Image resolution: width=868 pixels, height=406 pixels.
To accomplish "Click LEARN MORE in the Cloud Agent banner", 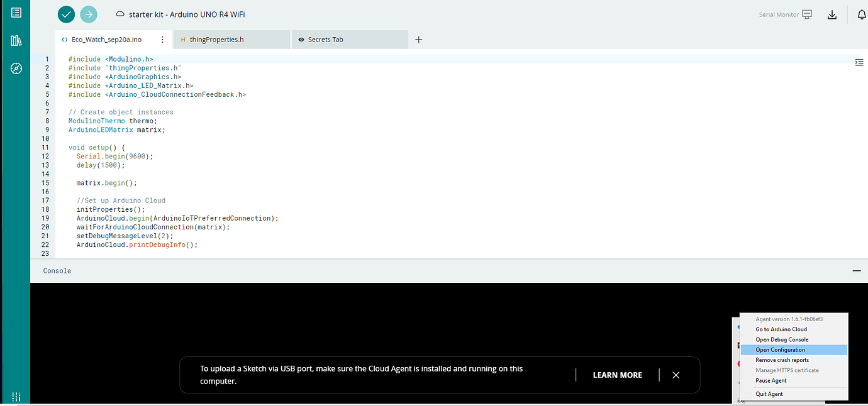I will coord(617,375).
